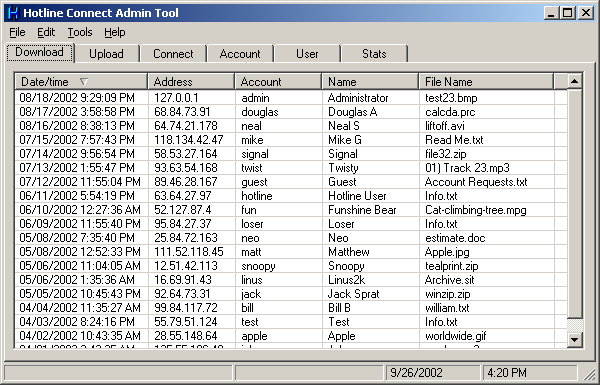The height and width of the screenshot is (385, 600).
Task: Open the Edit menu
Action: [x=46, y=33]
